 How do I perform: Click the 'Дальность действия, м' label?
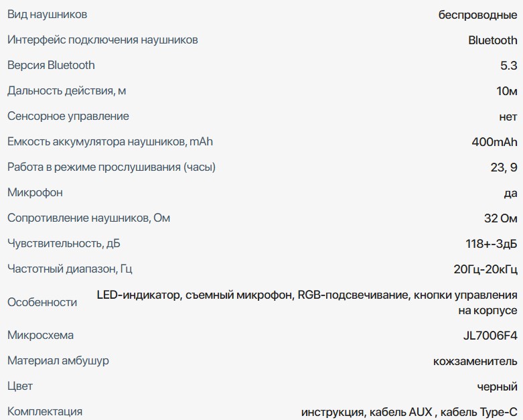(67, 90)
